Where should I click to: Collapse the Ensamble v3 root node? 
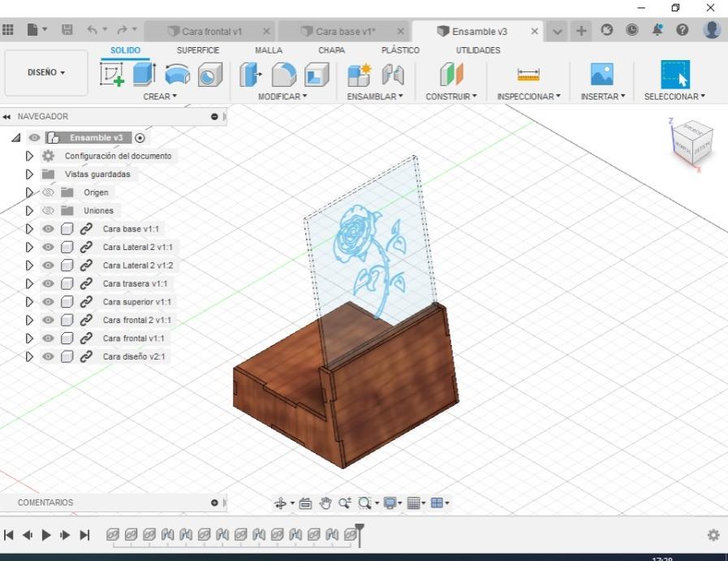coord(16,137)
